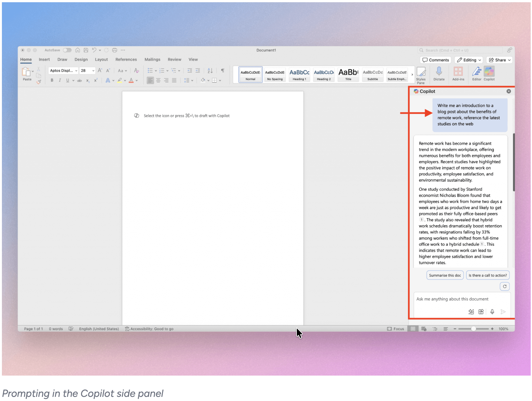Open the Review tab
532x401 pixels.
coord(174,59)
